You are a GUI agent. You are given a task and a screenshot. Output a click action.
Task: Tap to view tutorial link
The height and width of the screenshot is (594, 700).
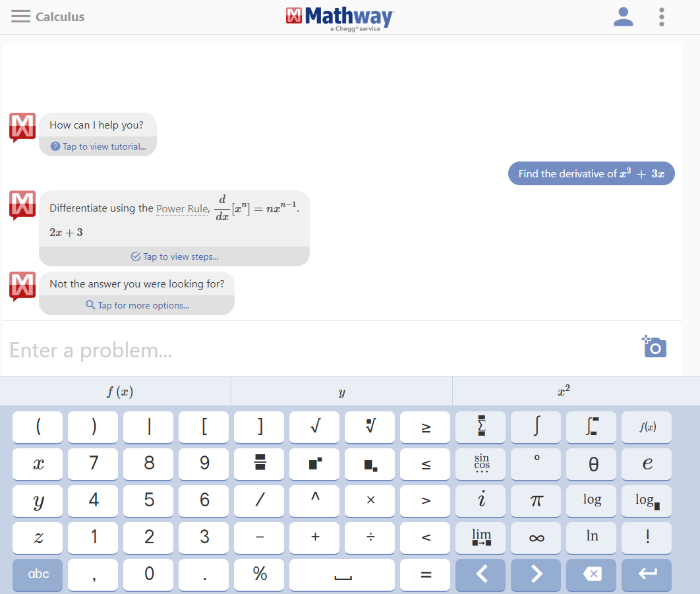[x=98, y=146]
